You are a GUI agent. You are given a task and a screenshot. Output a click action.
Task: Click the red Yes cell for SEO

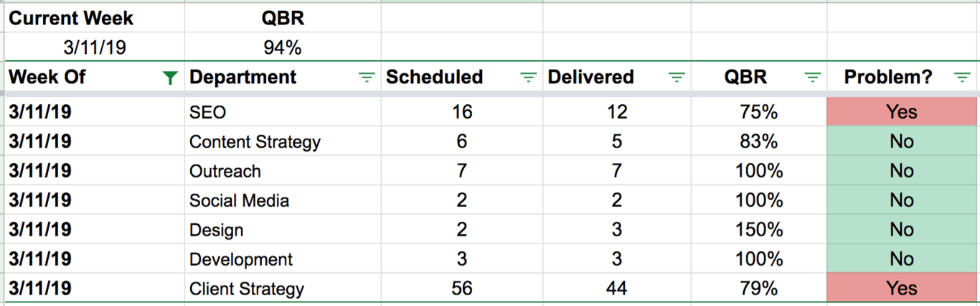[x=902, y=111]
